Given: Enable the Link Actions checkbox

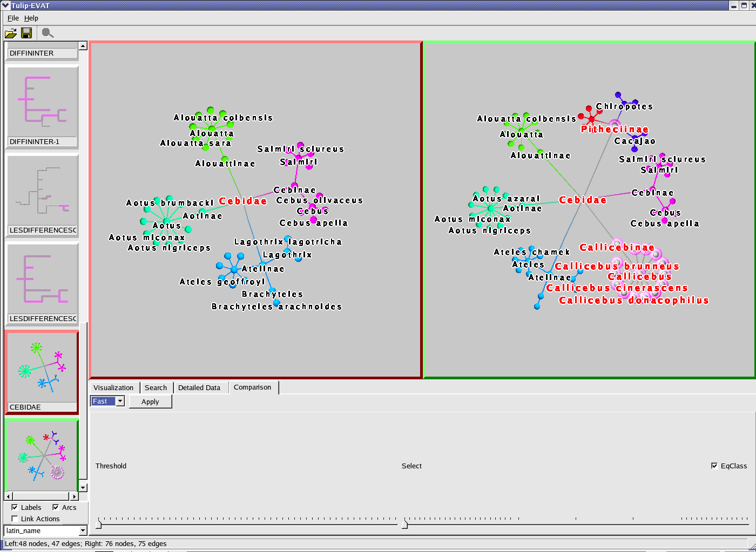Looking at the screenshot, I should pyautogui.click(x=15, y=519).
